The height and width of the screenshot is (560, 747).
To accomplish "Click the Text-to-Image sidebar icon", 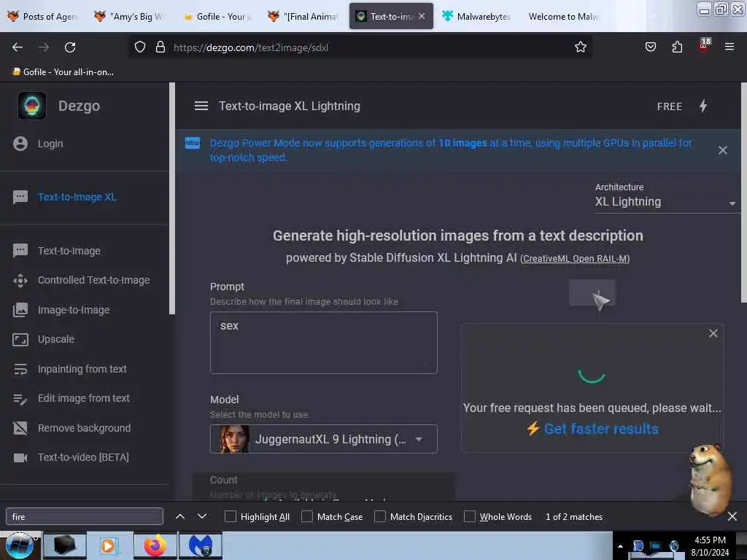I will point(20,251).
